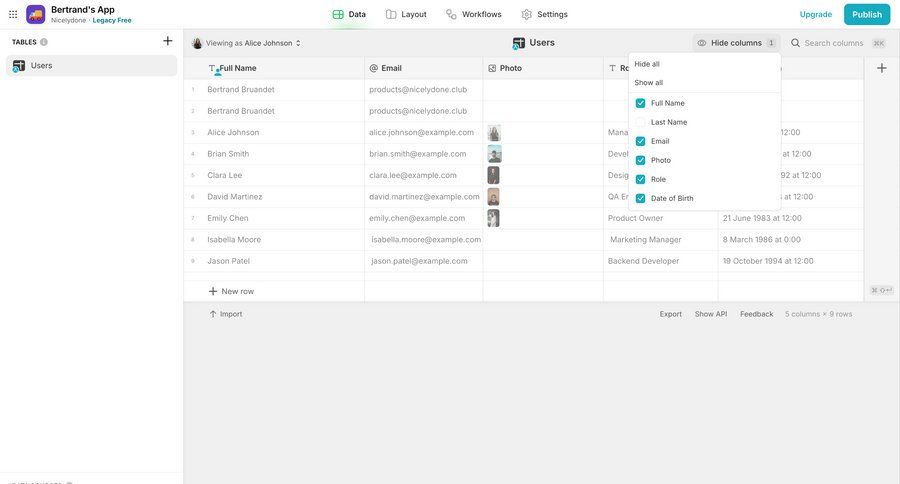Image resolution: width=900 pixels, height=484 pixels.
Task: Click Alice Johnson avatar in viewing selector
Action: (x=197, y=43)
